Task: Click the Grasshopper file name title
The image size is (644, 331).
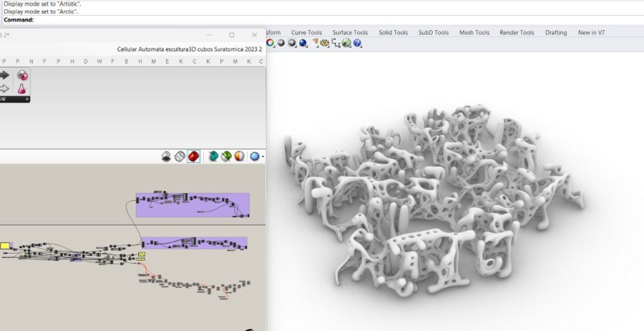Action: click(x=189, y=49)
